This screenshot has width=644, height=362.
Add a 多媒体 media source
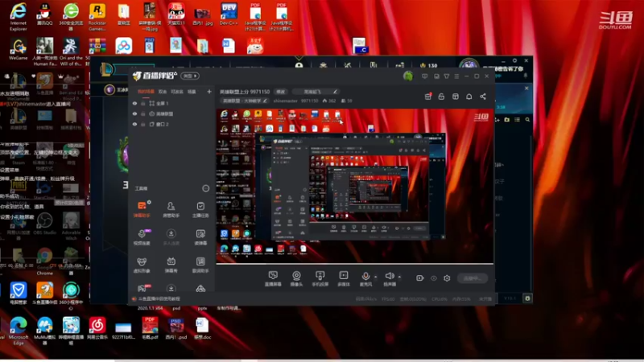[344, 278]
